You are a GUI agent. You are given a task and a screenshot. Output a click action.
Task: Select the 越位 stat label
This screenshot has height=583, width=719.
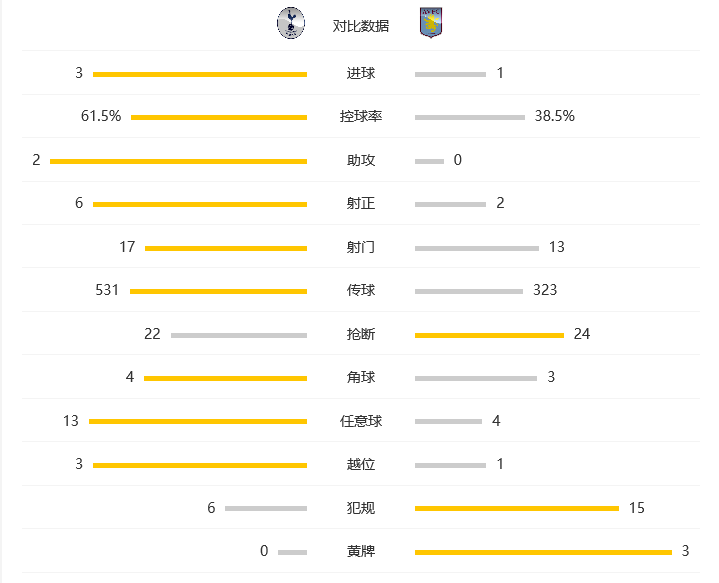[361, 464]
